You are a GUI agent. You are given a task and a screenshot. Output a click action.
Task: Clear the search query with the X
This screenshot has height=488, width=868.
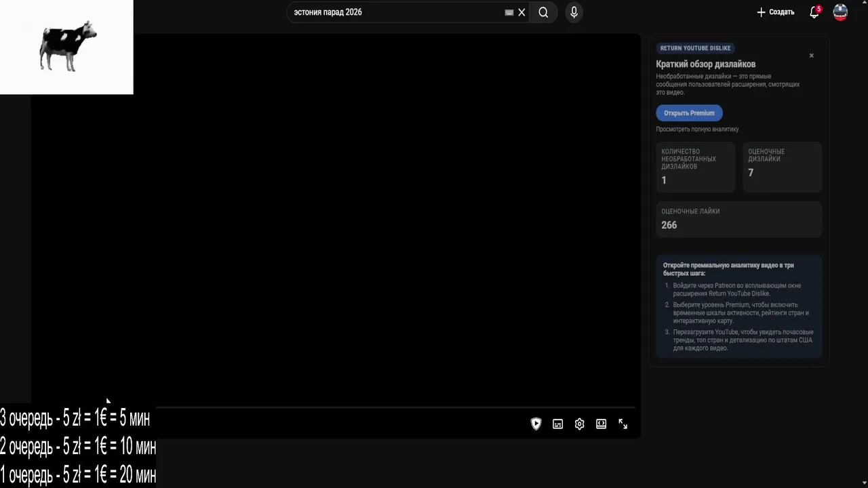(521, 12)
